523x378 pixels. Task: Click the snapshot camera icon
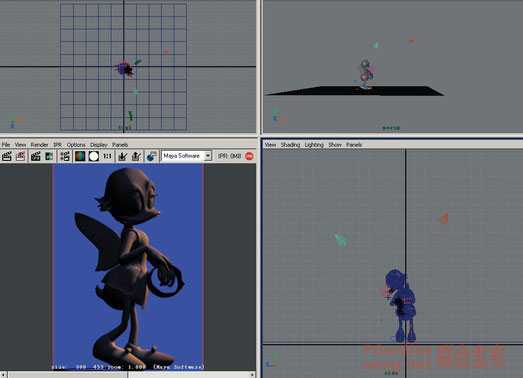click(x=151, y=156)
